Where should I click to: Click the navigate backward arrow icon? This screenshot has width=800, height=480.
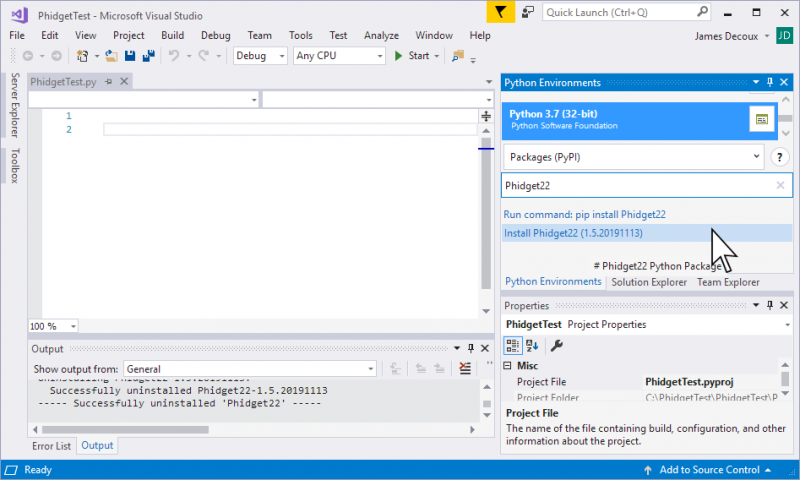click(28, 56)
